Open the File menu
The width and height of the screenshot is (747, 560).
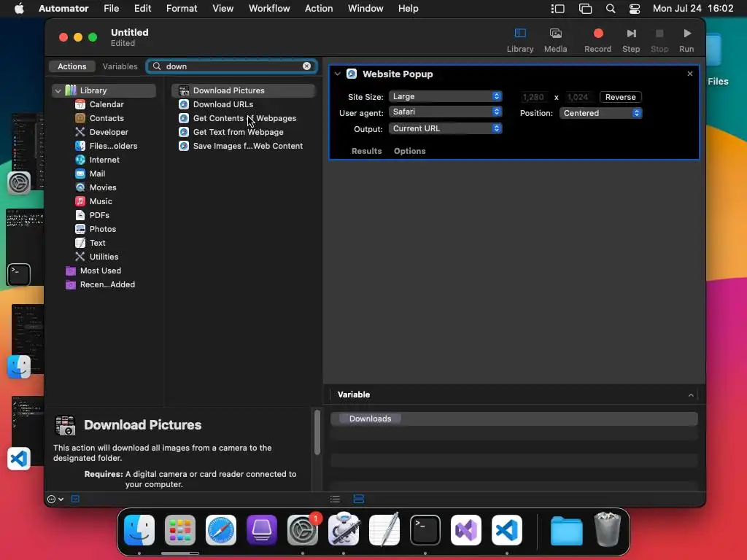pos(111,9)
